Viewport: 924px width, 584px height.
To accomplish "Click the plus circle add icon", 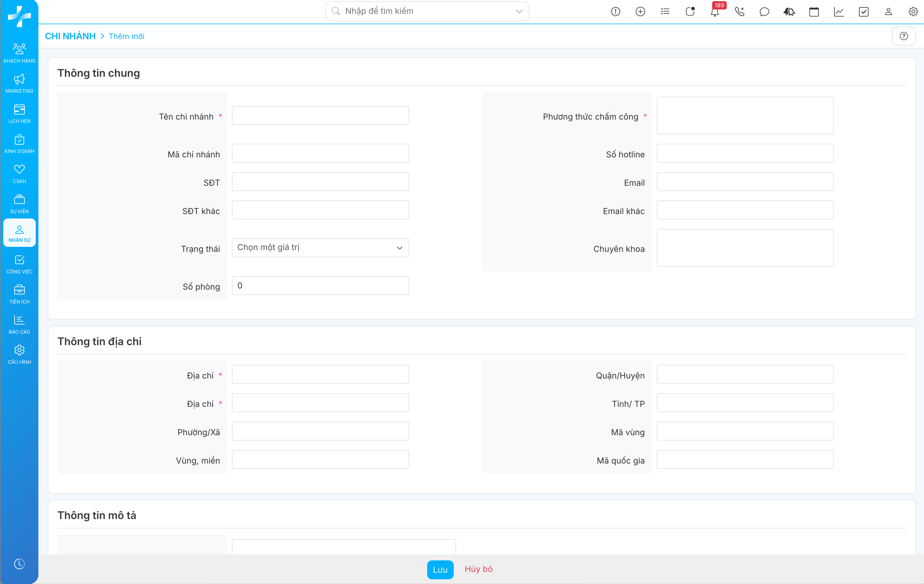I will (640, 12).
